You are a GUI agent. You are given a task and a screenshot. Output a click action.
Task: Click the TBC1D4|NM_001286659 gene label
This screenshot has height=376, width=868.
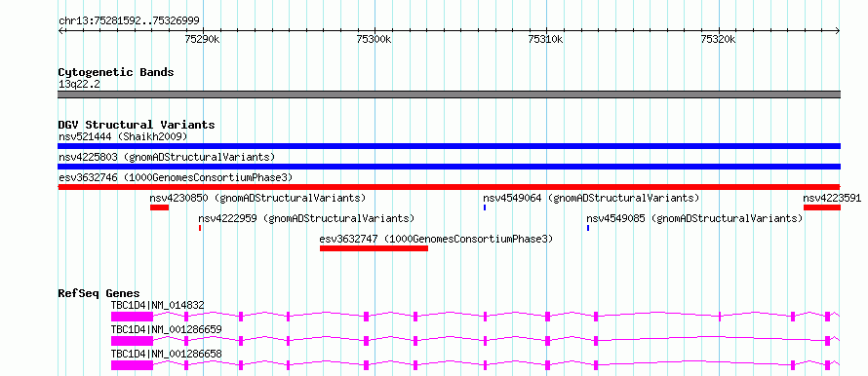tap(167, 329)
